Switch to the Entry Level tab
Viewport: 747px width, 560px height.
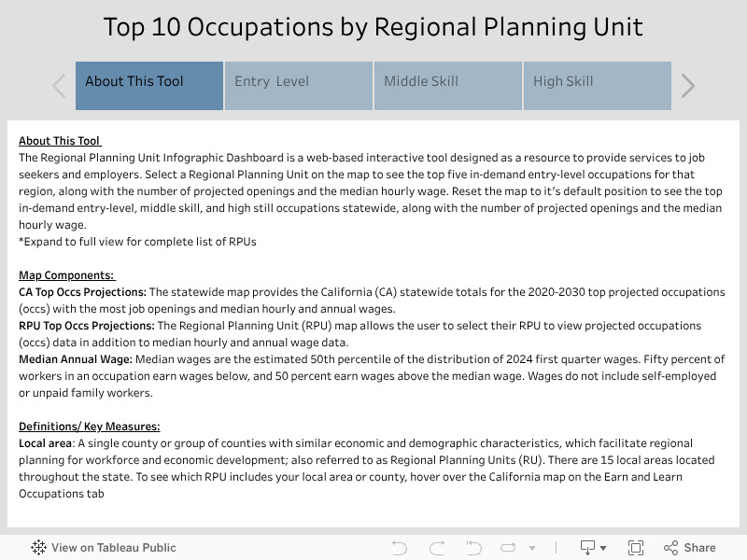click(299, 86)
